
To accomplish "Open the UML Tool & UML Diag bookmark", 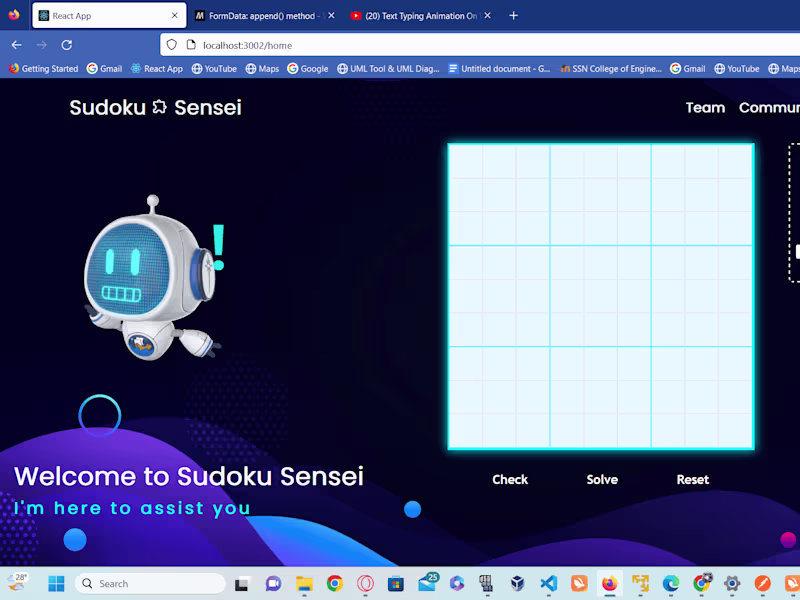I will pos(388,68).
